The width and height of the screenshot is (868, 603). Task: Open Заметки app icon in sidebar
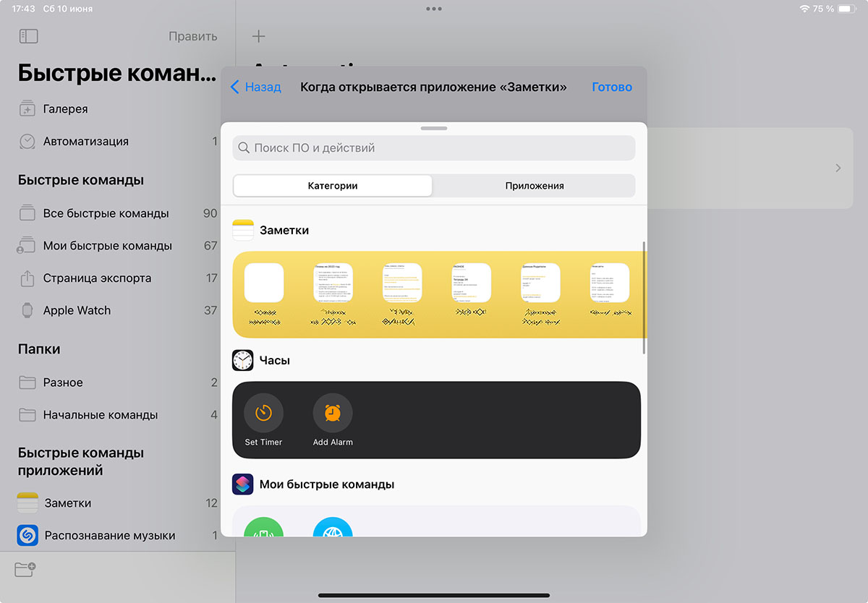pos(27,503)
